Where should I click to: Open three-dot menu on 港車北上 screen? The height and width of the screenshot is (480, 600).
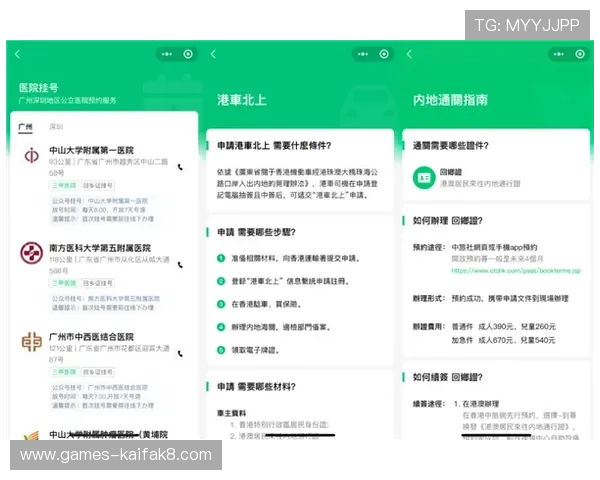(363, 54)
